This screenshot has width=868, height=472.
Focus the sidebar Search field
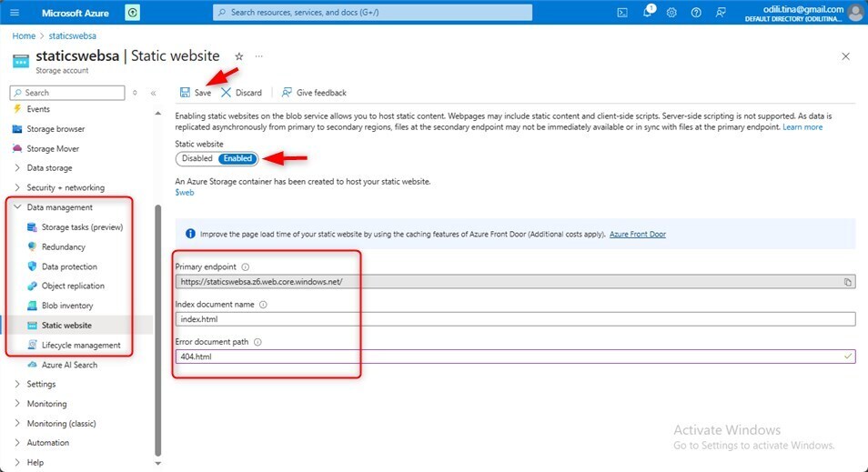click(67, 93)
